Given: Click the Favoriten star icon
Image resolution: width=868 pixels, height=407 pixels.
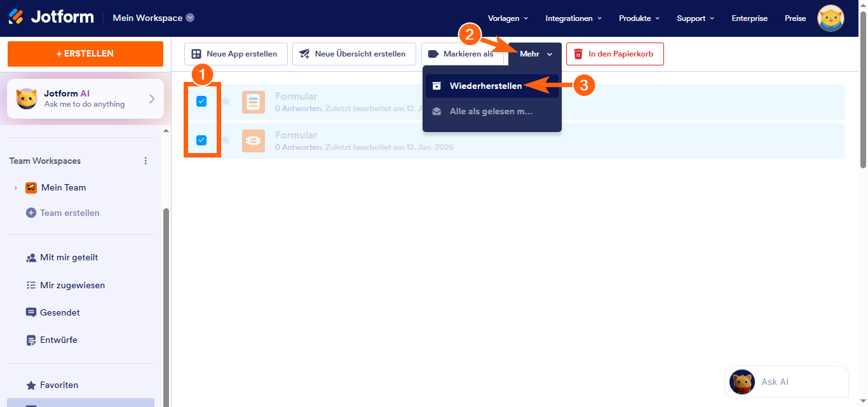Looking at the screenshot, I should coord(31,385).
